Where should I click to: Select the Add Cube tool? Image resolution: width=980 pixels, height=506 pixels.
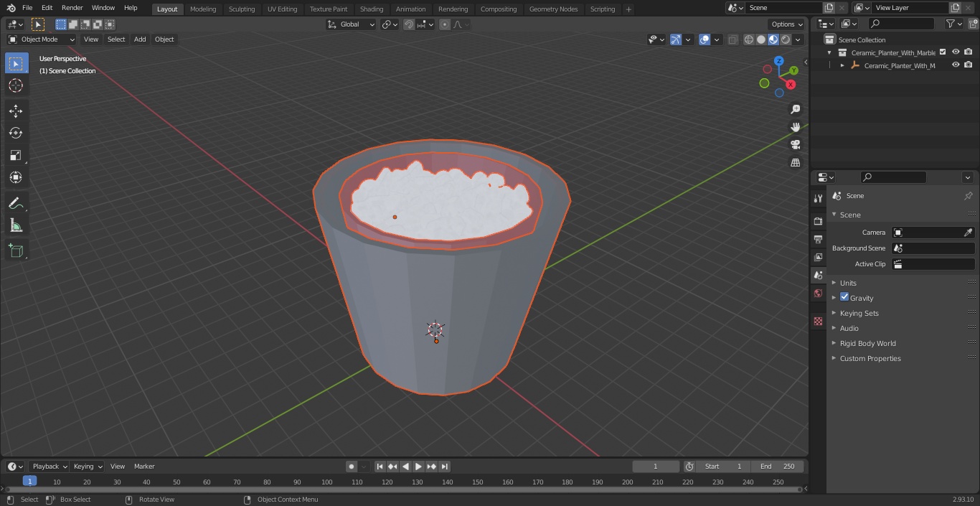coord(16,251)
